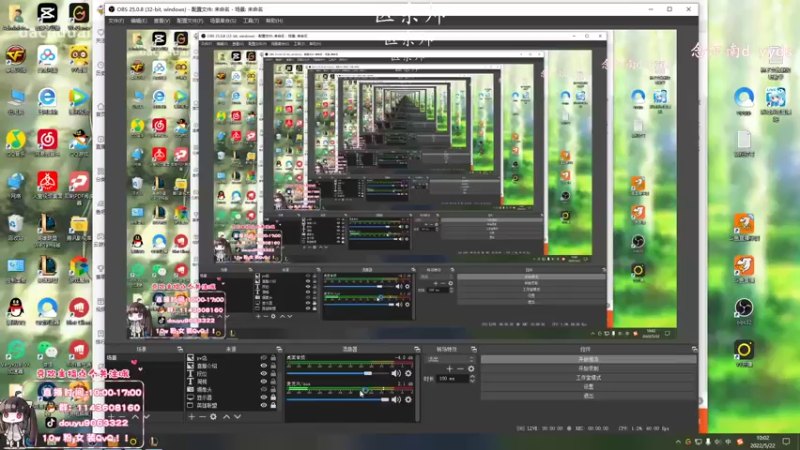Open the 配置文件(P) menu
Viewport: 800px width, 450px height.
pyautogui.click(x=190, y=21)
